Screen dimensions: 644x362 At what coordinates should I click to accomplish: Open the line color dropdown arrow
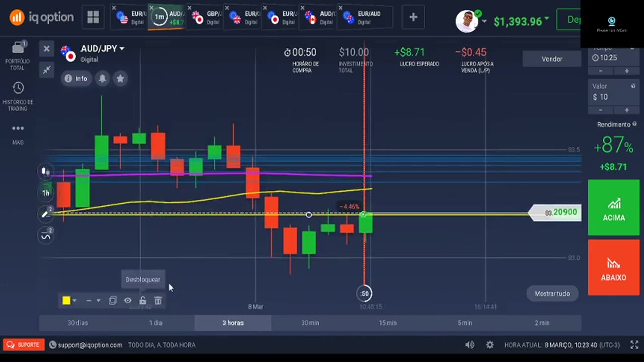click(74, 301)
